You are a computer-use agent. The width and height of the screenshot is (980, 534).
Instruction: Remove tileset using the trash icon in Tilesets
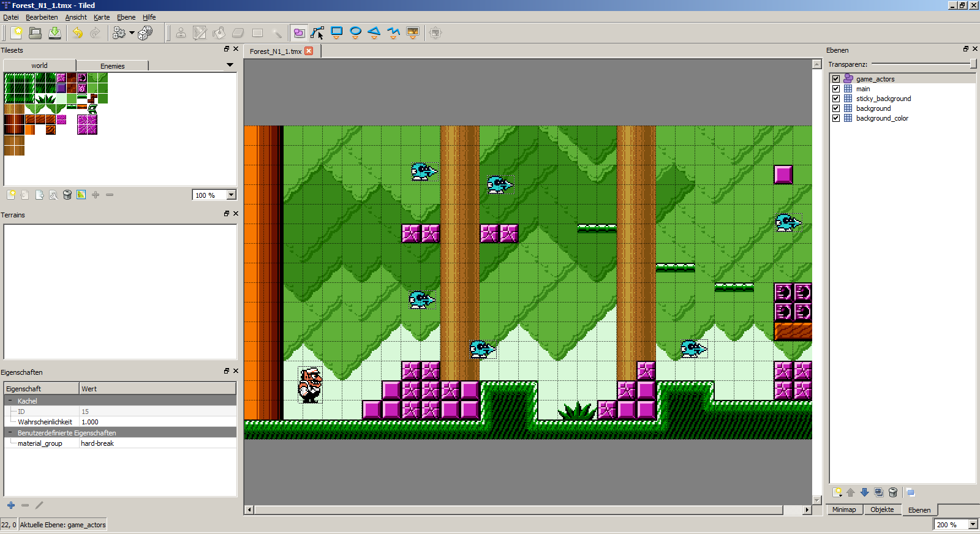point(67,195)
